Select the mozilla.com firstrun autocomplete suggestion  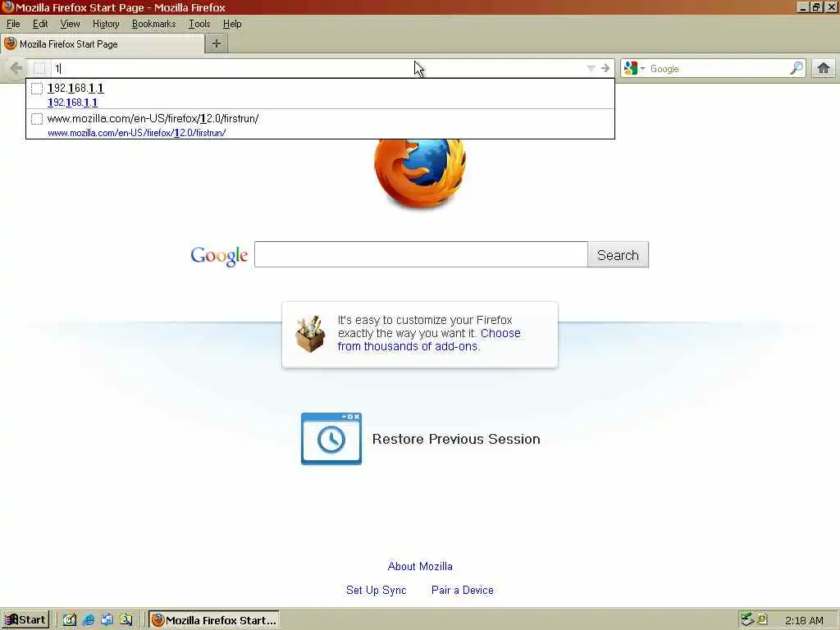point(320,125)
